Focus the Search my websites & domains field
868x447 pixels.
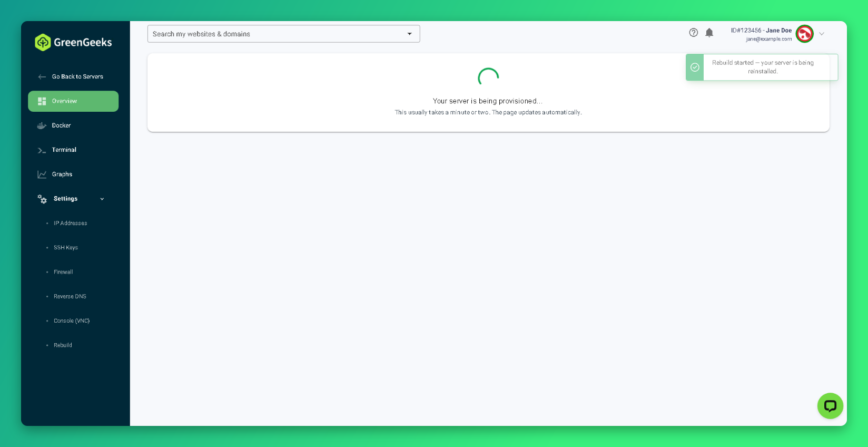coord(283,34)
